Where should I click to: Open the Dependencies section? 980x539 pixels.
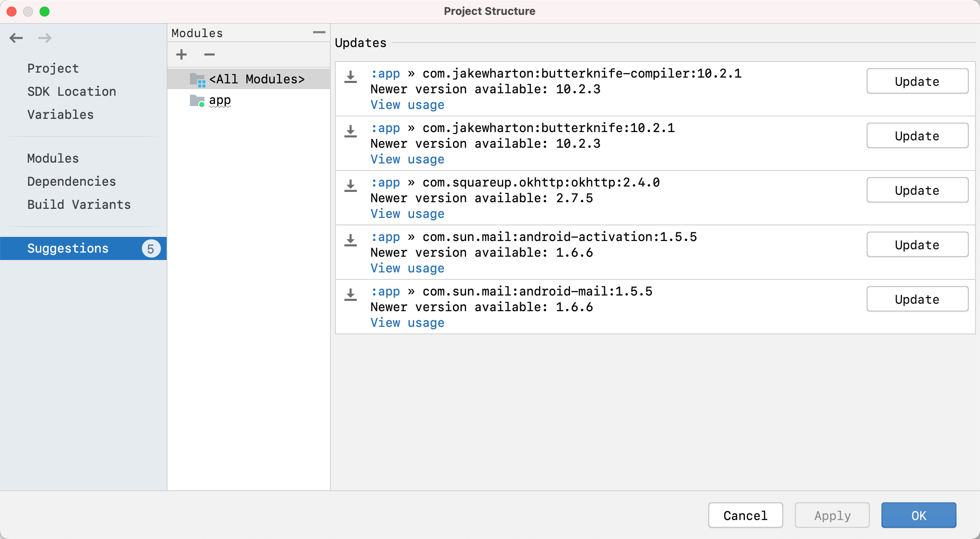click(71, 181)
